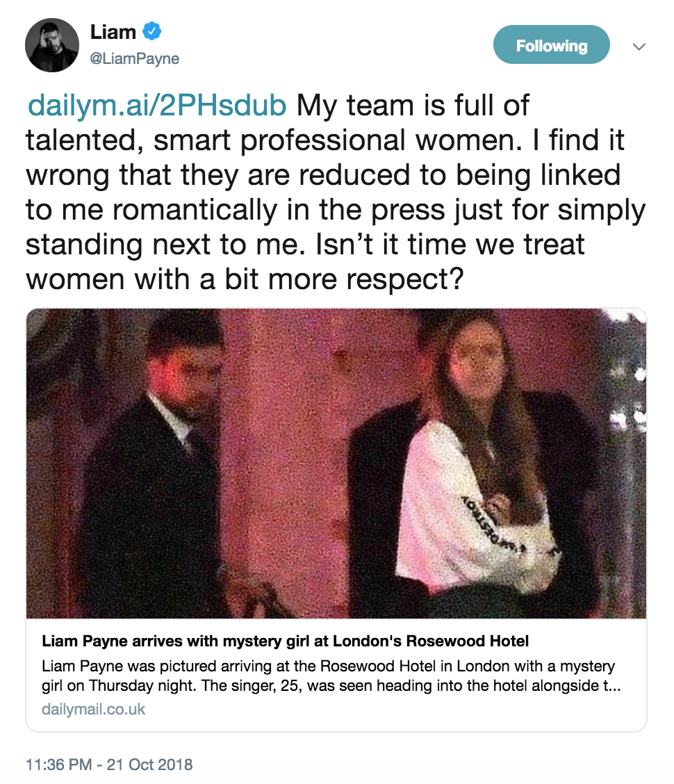Click the blue verified badge
This screenshot has width=674, height=784.
(152, 32)
